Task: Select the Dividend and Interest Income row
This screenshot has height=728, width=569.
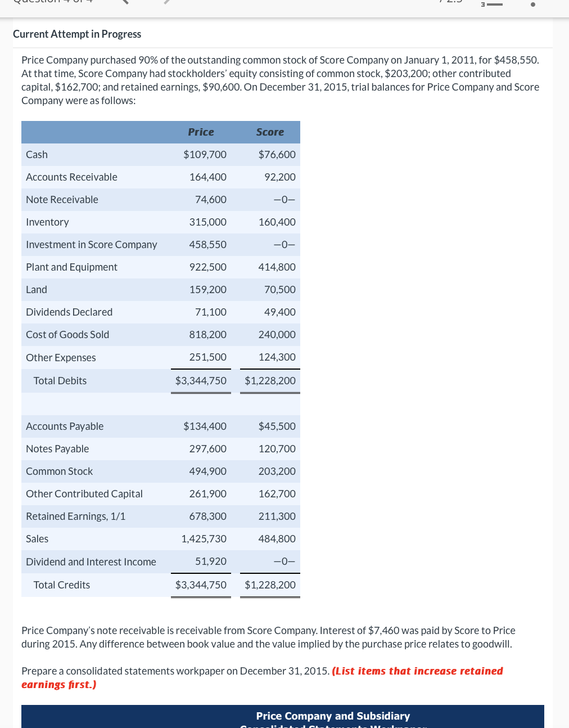Action: pyautogui.click(x=91, y=561)
